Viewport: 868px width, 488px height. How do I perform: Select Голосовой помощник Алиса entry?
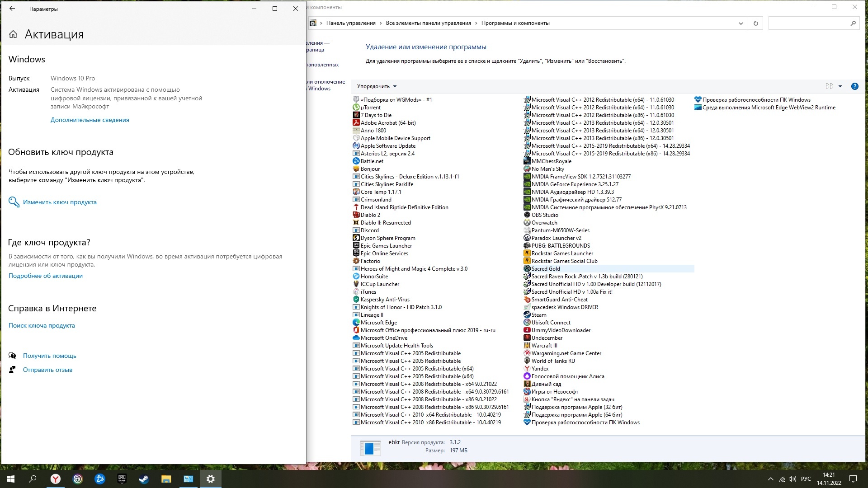coord(568,376)
